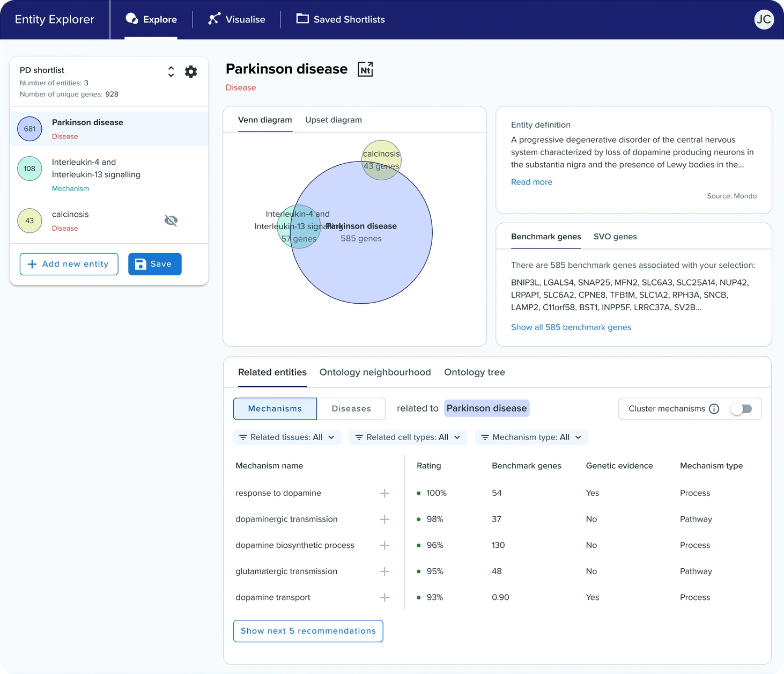Show all 585 benchmark genes
Viewport: 784px width, 674px height.
571,327
